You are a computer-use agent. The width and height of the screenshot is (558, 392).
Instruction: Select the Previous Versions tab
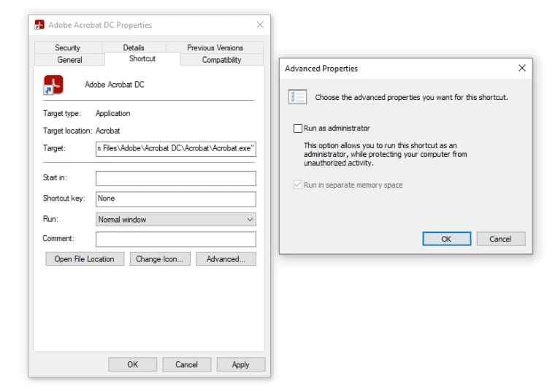pos(215,47)
